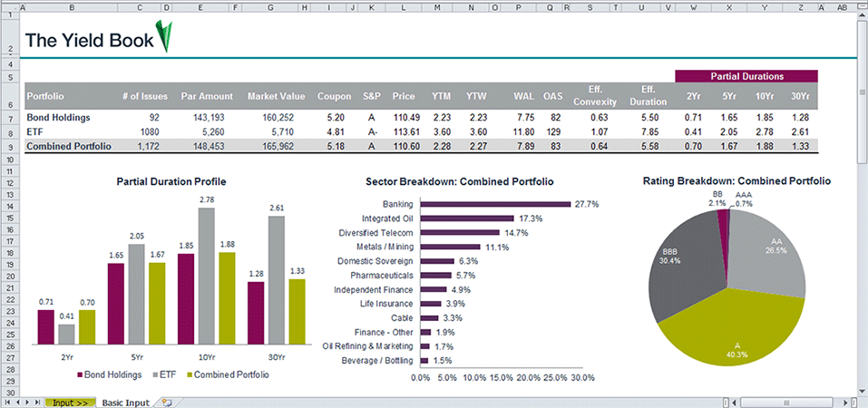
Task: Select the Banking 27.7% bar
Action: [x=496, y=204]
